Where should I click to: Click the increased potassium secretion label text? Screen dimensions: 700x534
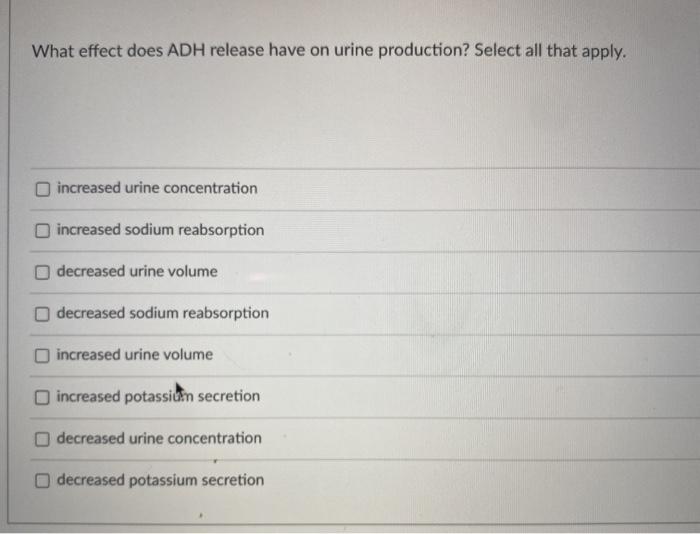pos(158,396)
